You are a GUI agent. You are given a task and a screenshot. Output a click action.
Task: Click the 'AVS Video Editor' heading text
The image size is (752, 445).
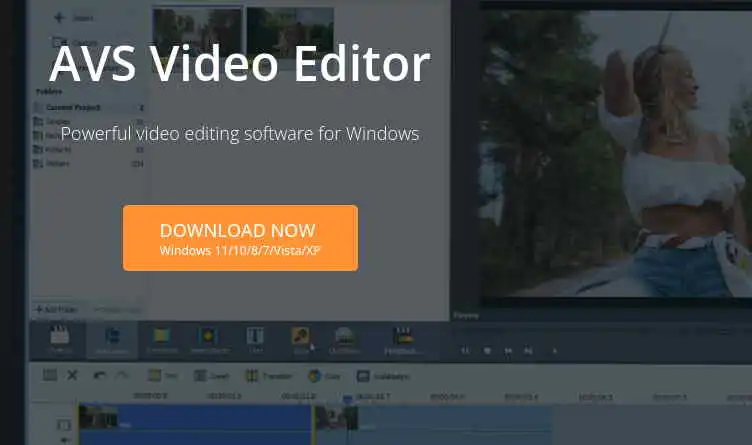click(240, 64)
